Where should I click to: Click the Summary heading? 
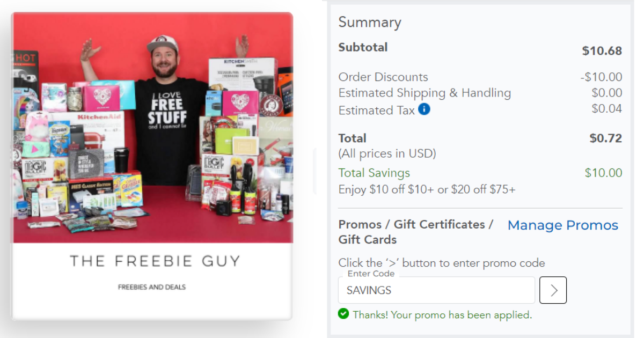pyautogui.click(x=370, y=22)
